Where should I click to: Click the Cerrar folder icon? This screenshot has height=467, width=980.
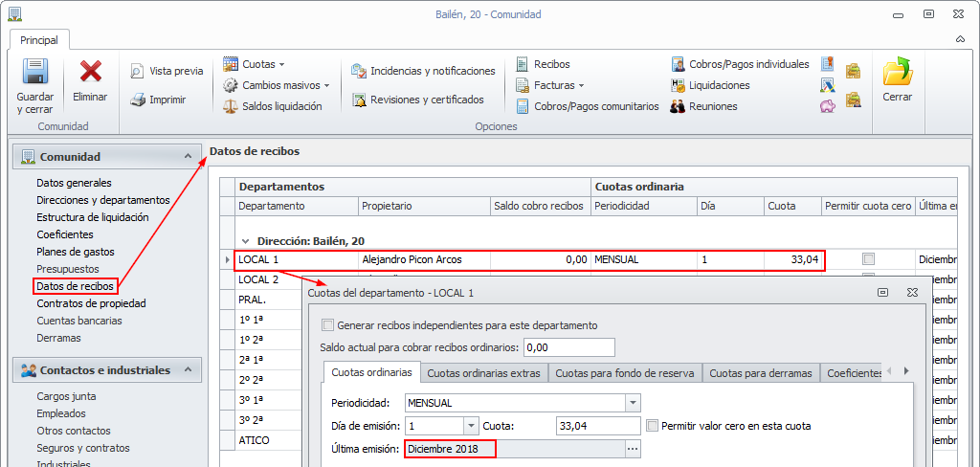click(897, 73)
